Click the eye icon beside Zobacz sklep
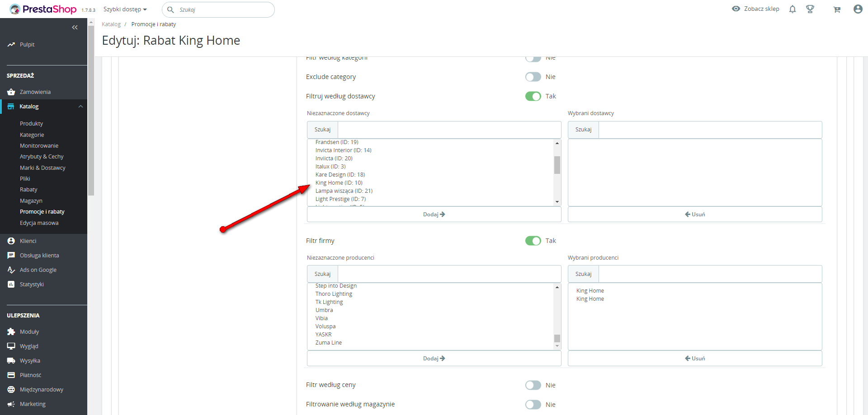Screen dimensions: 868x415 [736, 9]
